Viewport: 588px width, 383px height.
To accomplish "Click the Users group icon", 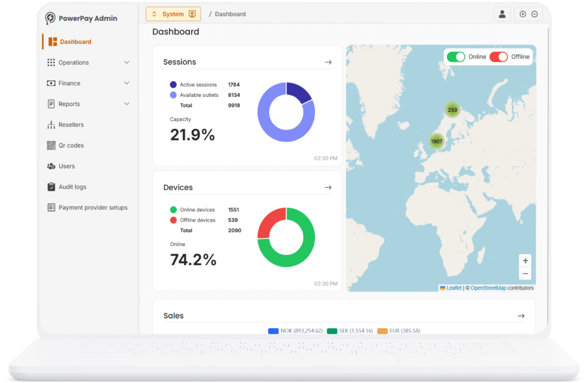I will (x=51, y=166).
